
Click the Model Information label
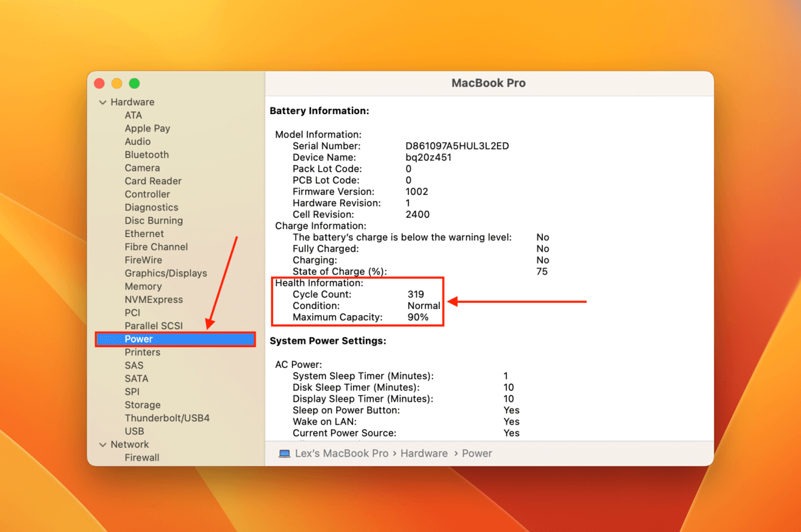tap(318, 134)
